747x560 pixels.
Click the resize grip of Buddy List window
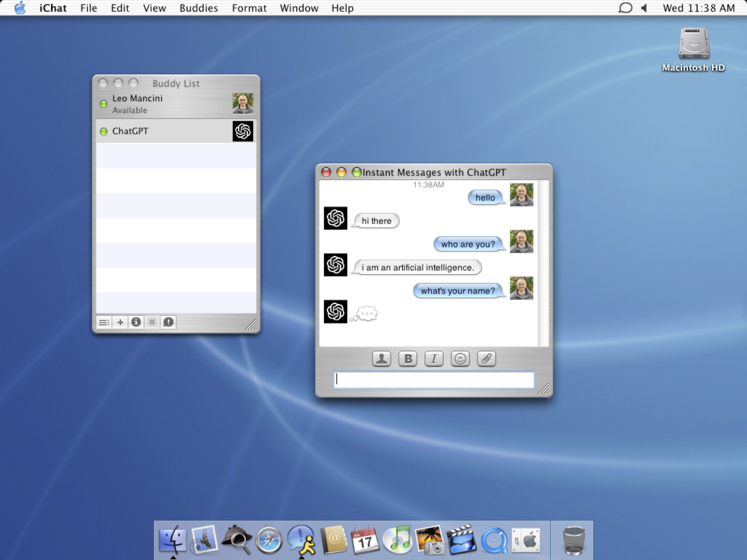pyautogui.click(x=251, y=324)
